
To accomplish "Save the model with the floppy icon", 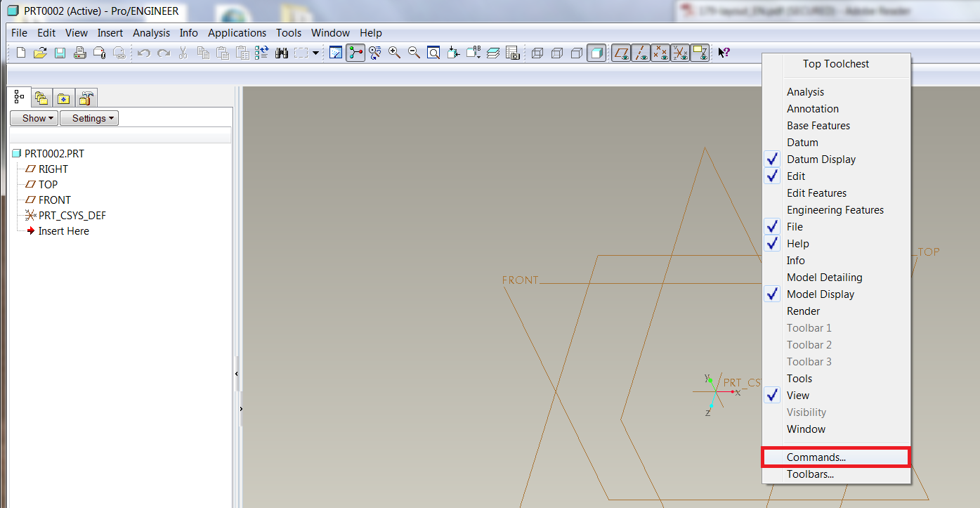I will click(x=60, y=53).
